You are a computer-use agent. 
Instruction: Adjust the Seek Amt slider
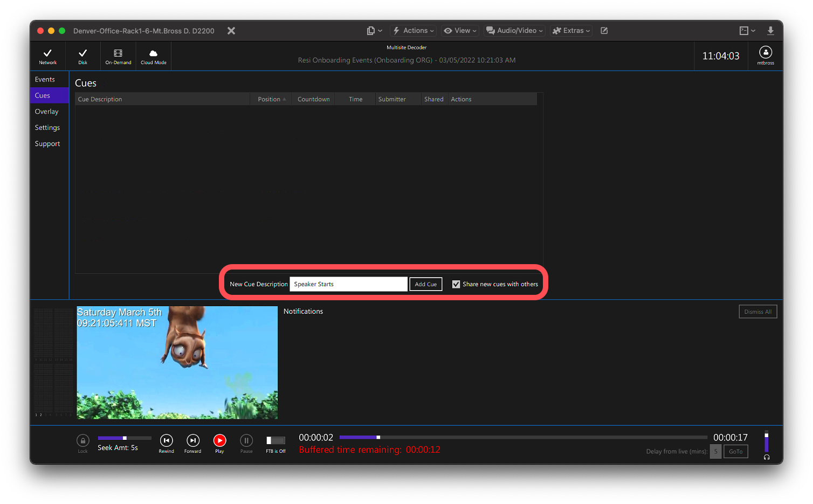pos(124,438)
